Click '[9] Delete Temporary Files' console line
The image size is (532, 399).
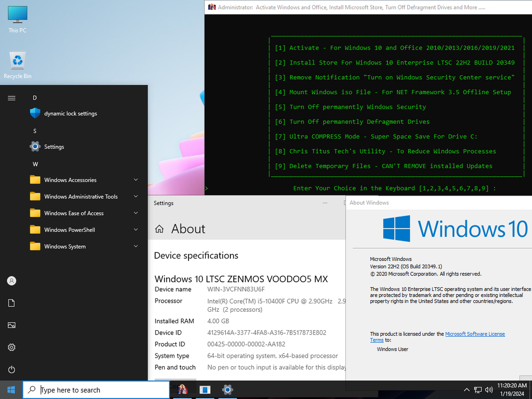coord(383,166)
